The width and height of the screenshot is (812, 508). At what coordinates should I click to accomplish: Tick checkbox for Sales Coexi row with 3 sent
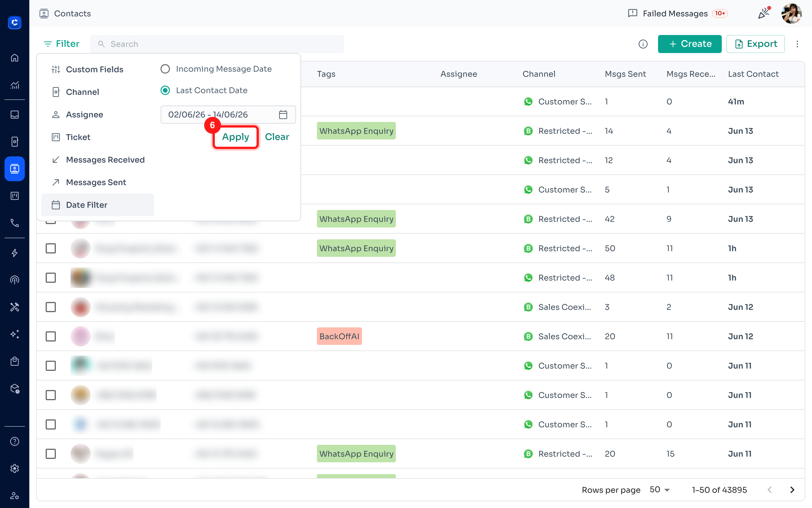pyautogui.click(x=51, y=307)
